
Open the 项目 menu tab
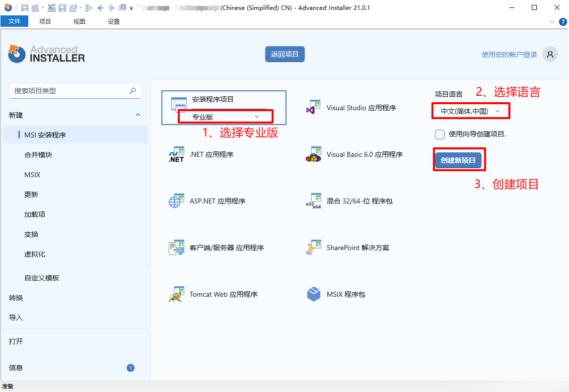coord(45,21)
